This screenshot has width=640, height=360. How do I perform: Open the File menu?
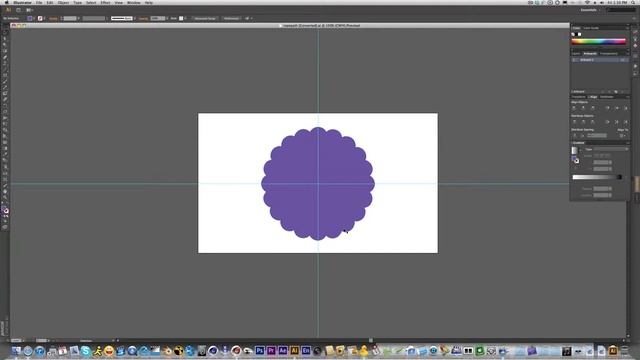point(39,2)
